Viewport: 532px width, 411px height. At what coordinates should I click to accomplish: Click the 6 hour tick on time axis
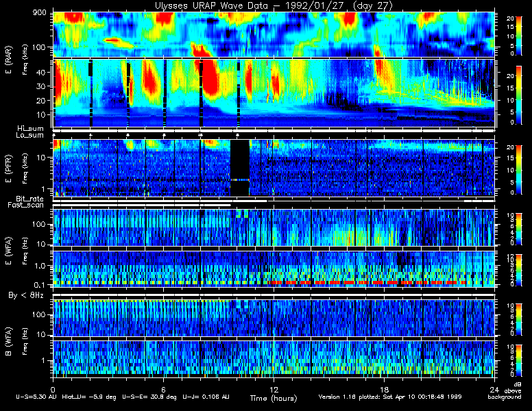tap(163, 389)
